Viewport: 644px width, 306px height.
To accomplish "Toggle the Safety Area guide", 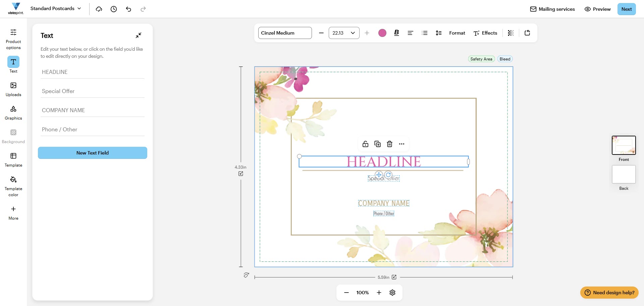I will 481,59.
